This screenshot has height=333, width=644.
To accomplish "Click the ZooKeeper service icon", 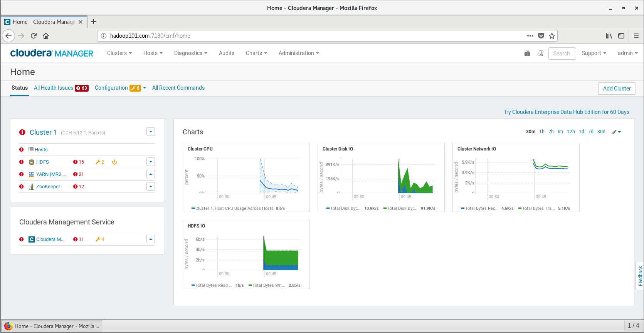I will (32, 187).
